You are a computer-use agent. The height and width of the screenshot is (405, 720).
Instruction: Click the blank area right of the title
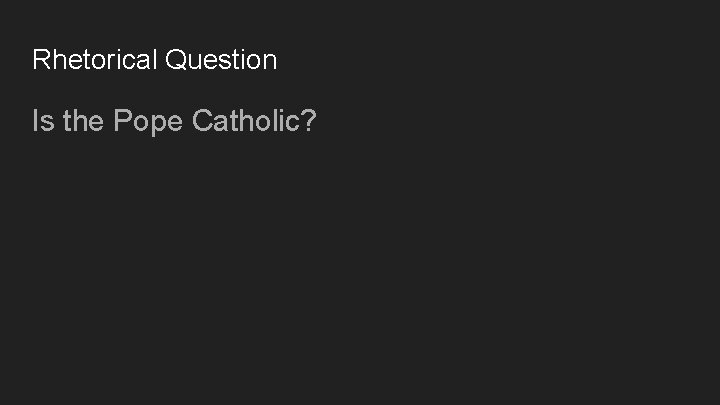[500, 60]
